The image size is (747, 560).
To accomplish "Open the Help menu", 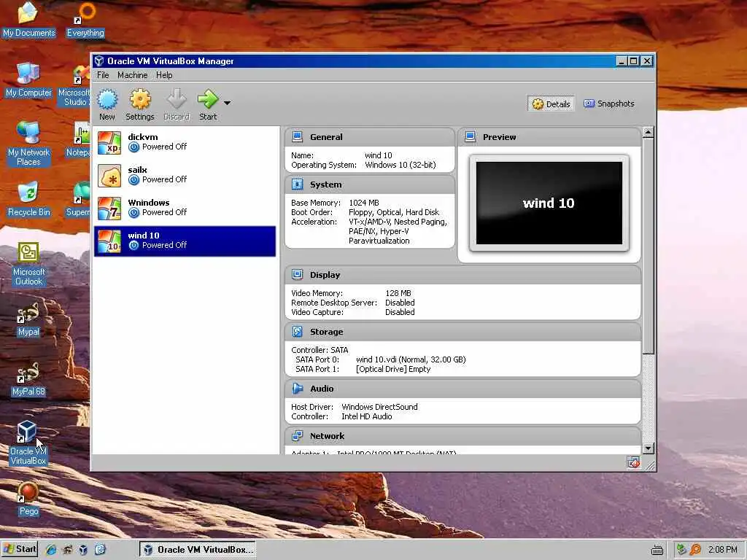I will coord(164,75).
